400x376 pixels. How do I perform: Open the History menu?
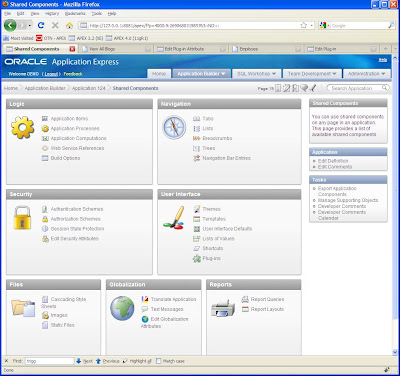(52, 13)
